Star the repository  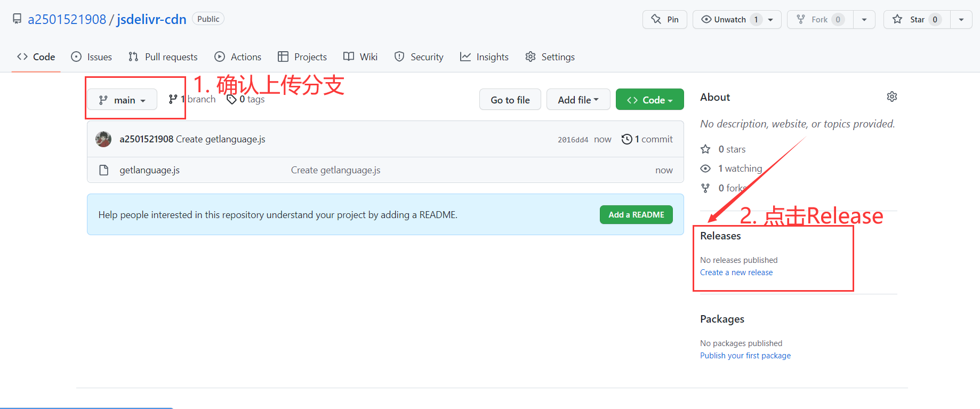pos(917,20)
